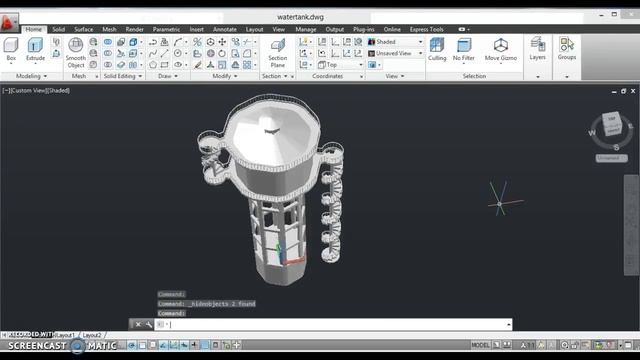
Task: Click the viewport minus control
Action: click(x=6, y=91)
